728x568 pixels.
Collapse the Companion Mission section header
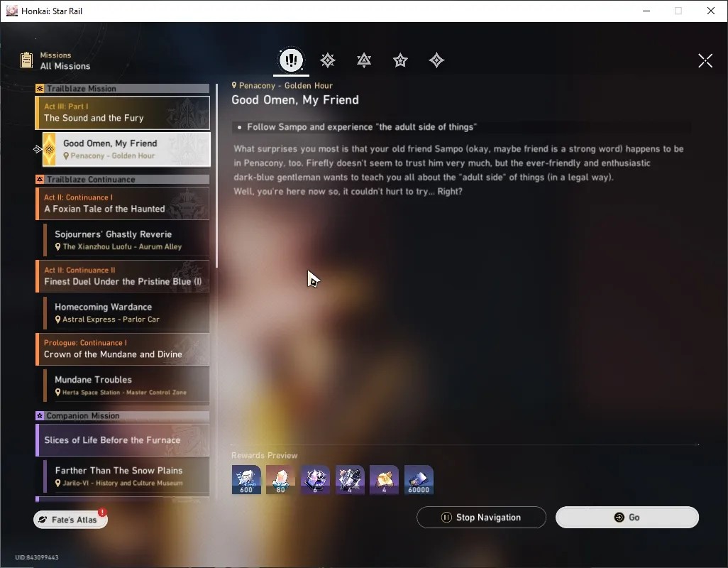(x=123, y=415)
